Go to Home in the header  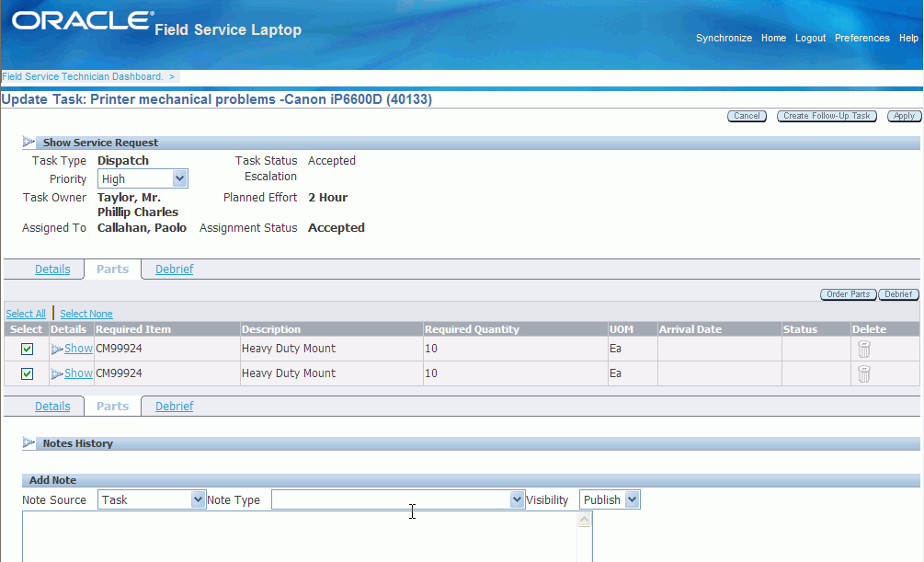coord(773,38)
